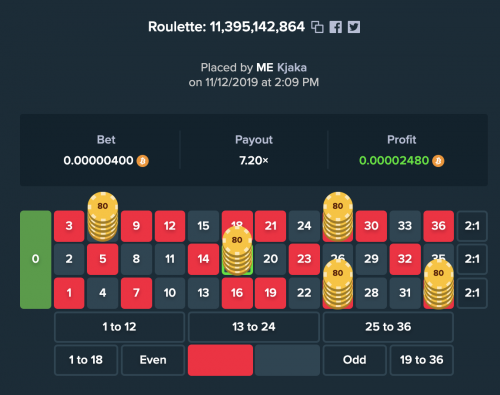Viewport: 500px width, 395px height.
Task: Bet on red number 16
Action: point(237,293)
